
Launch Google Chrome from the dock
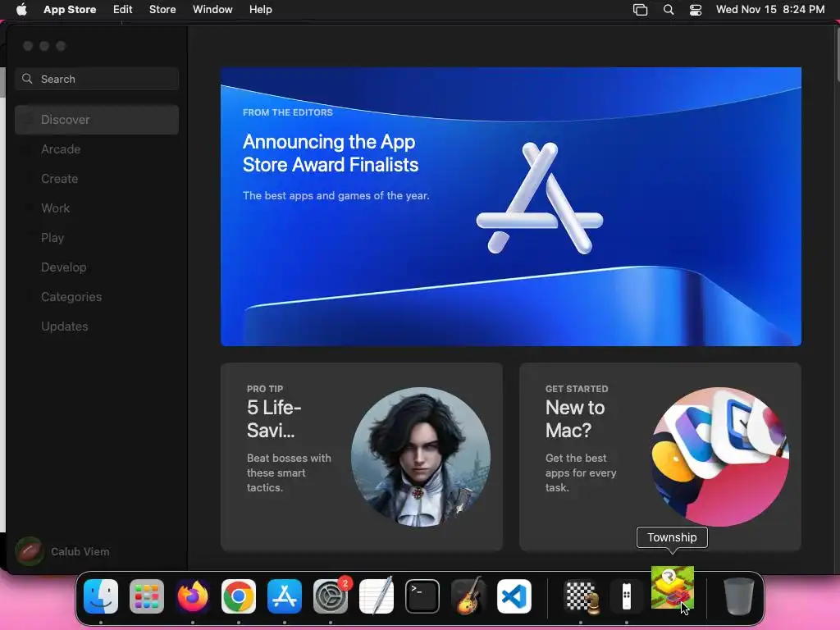coord(239,596)
